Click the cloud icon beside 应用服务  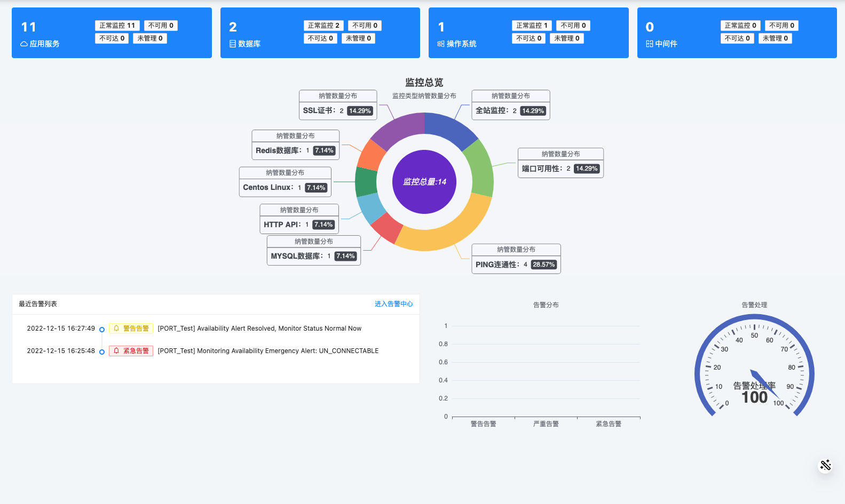coord(24,44)
